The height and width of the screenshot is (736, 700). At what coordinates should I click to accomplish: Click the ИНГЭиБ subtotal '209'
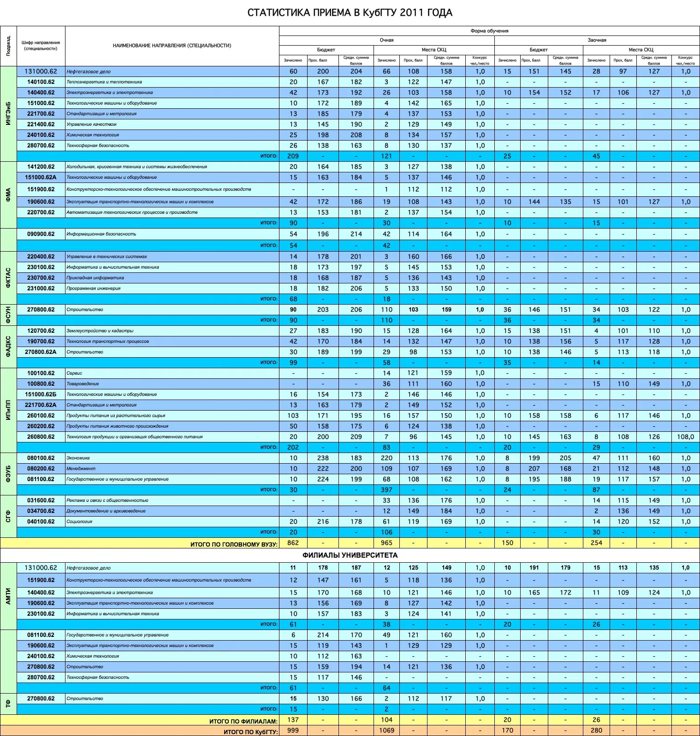click(x=293, y=156)
